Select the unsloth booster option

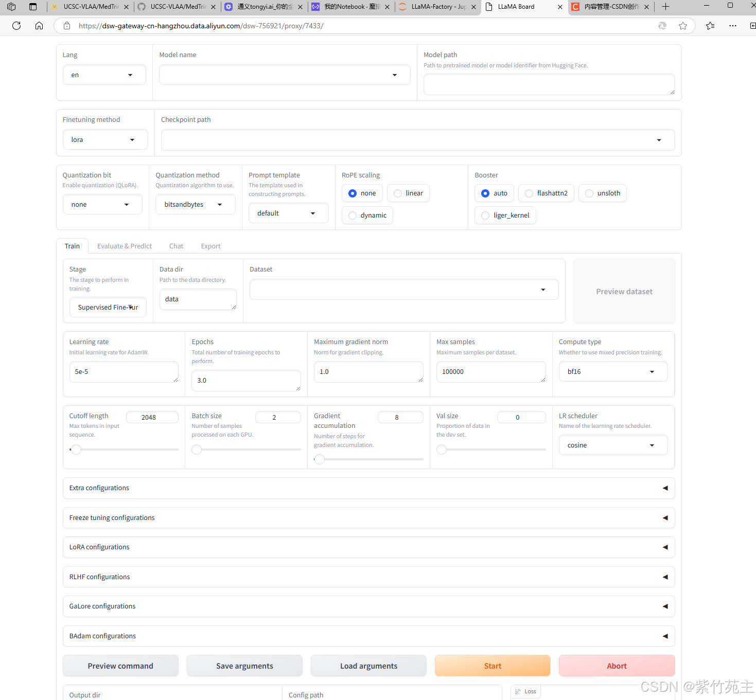point(603,193)
